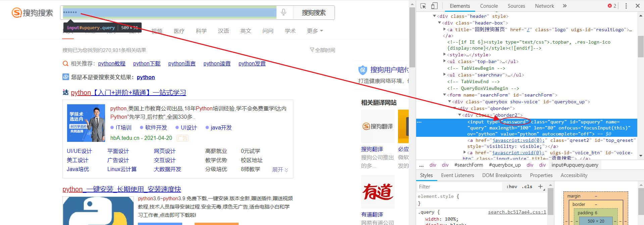The height and width of the screenshot is (225, 644).
Task: Select the 学术 search category
Action: click(x=290, y=31)
